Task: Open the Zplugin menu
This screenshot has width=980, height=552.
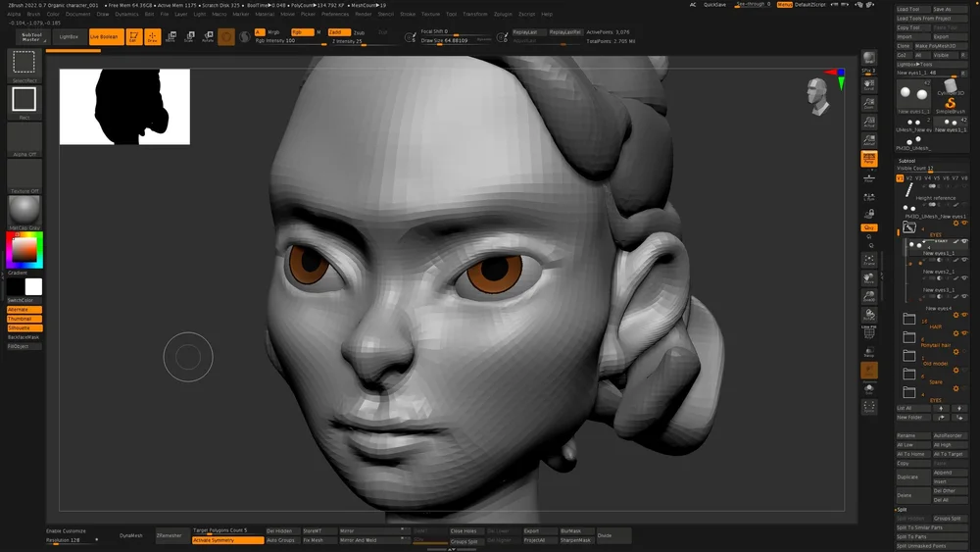Action: pyautogui.click(x=503, y=14)
